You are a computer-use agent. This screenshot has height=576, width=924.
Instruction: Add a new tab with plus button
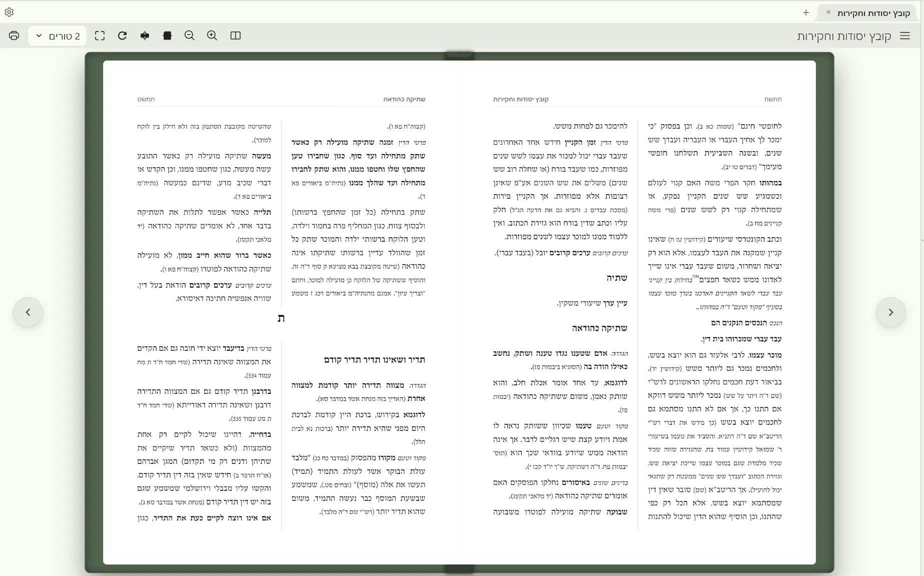coord(806,13)
